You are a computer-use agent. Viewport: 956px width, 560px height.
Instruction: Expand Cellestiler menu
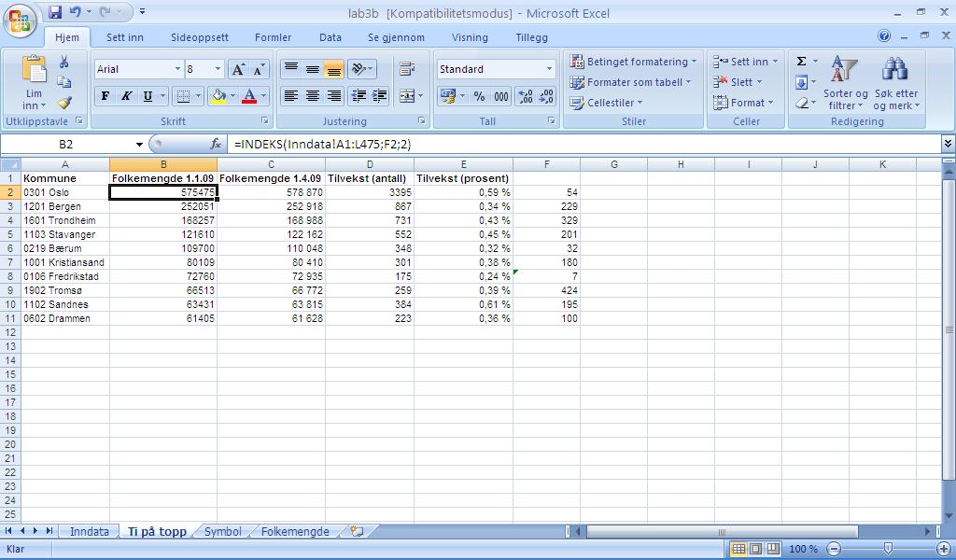pyautogui.click(x=606, y=103)
